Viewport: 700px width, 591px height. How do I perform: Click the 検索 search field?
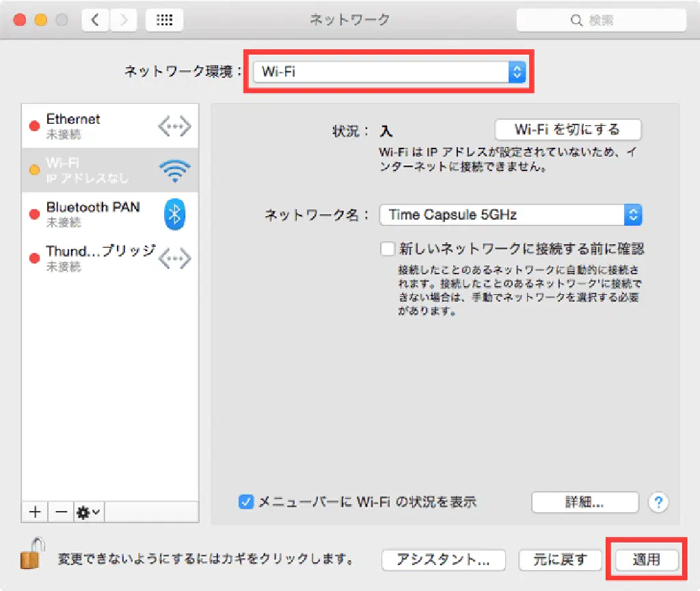click(602, 21)
